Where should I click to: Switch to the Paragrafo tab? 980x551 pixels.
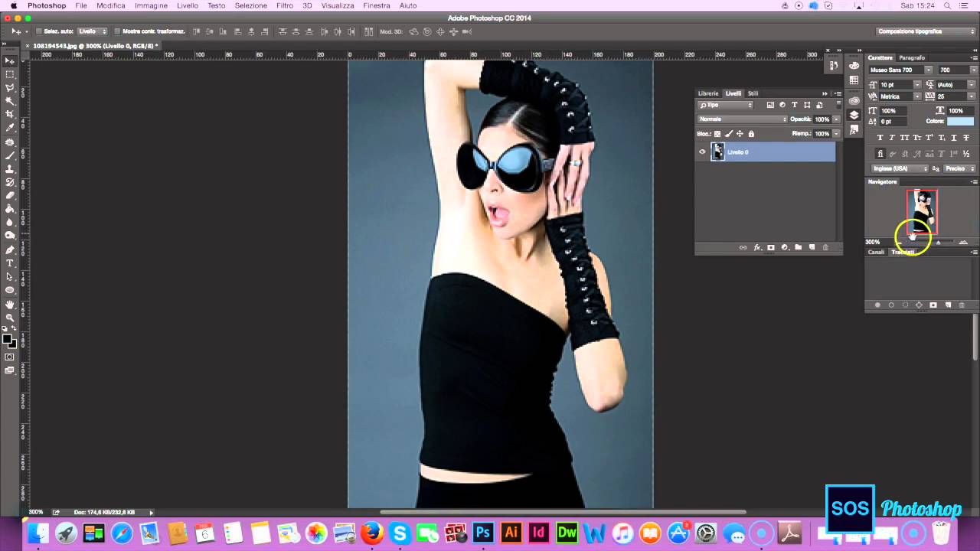click(911, 57)
